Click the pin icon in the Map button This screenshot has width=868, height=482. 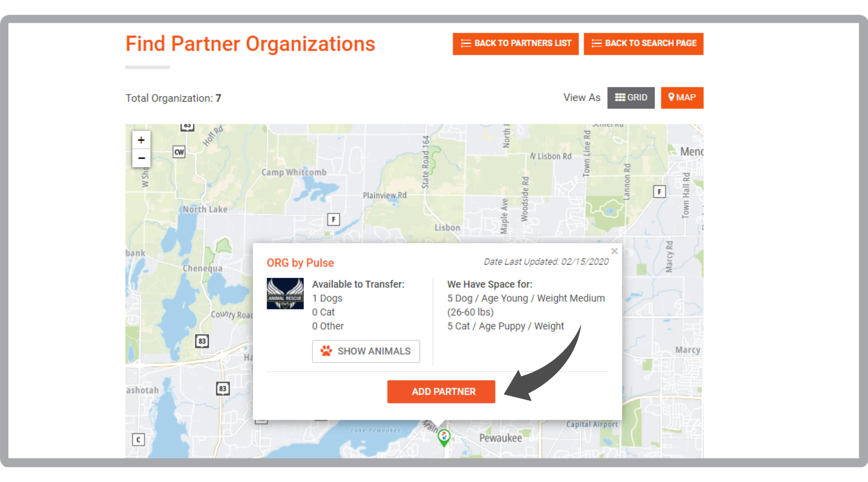tap(671, 97)
